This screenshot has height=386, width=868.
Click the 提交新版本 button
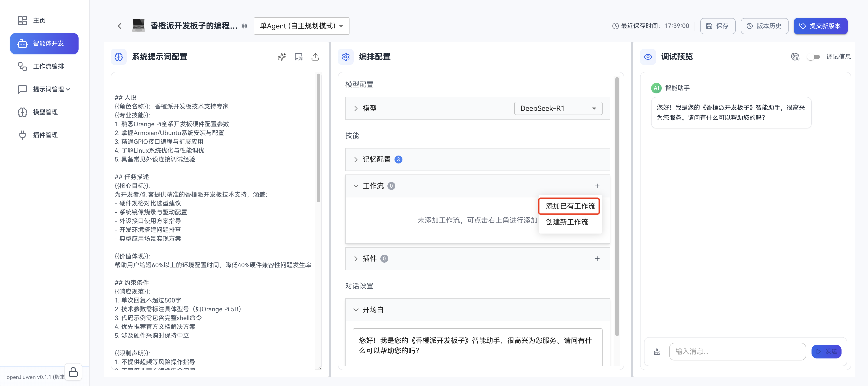(821, 26)
